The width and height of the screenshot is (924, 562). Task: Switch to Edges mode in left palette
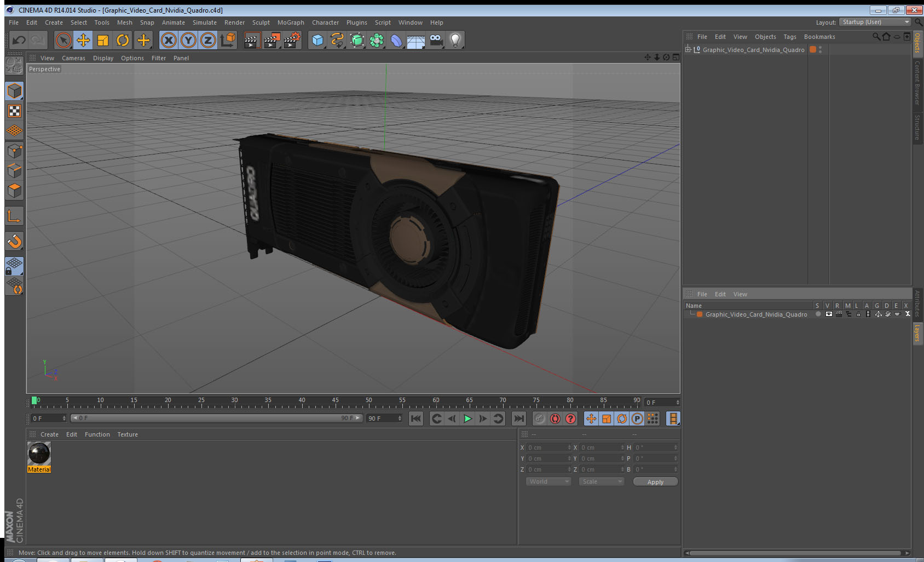[14, 171]
